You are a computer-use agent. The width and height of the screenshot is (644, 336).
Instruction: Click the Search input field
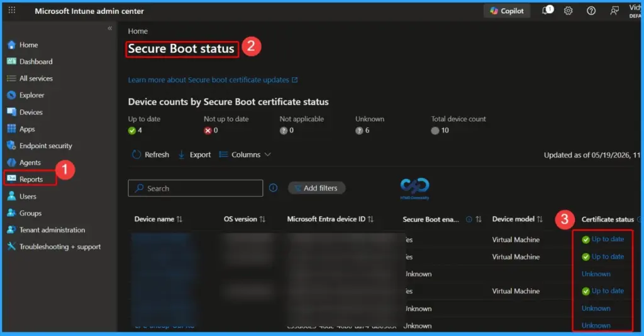pos(196,188)
